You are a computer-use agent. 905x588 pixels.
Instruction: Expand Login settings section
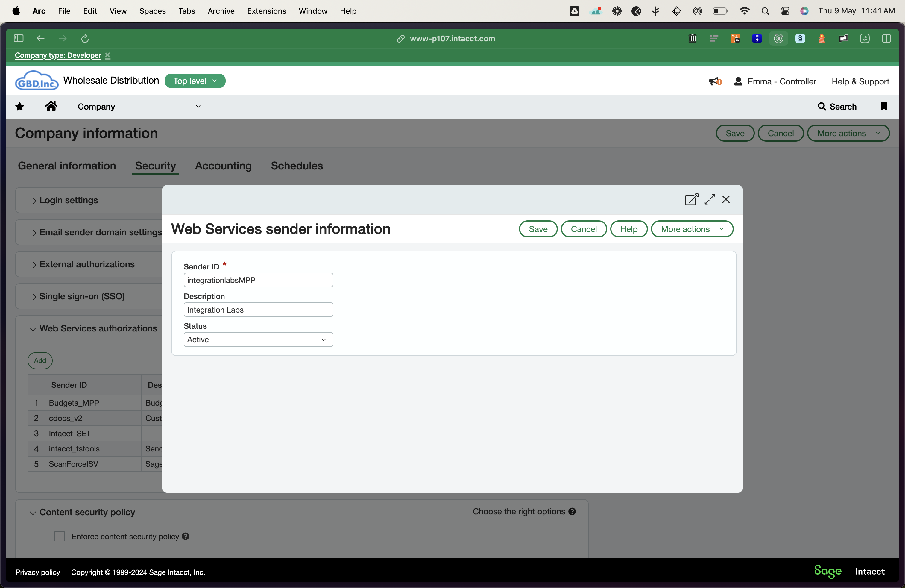coord(69,200)
